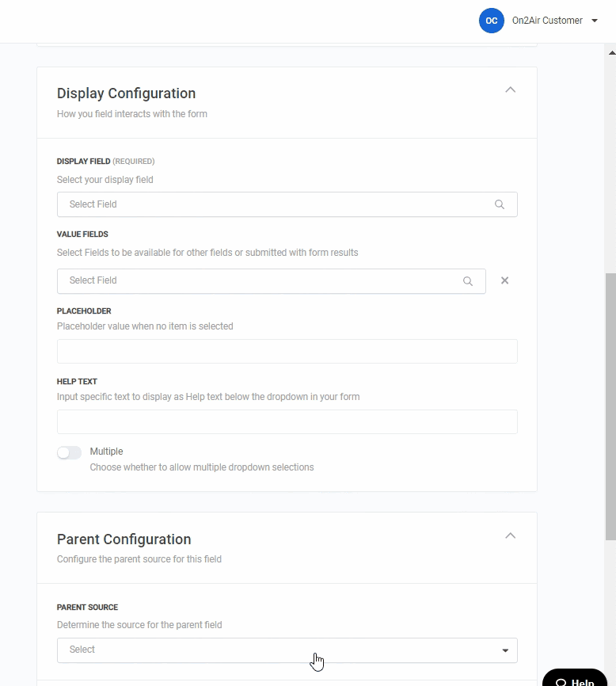Collapse the Display Configuration section
The height and width of the screenshot is (686, 616).
pyautogui.click(x=510, y=90)
